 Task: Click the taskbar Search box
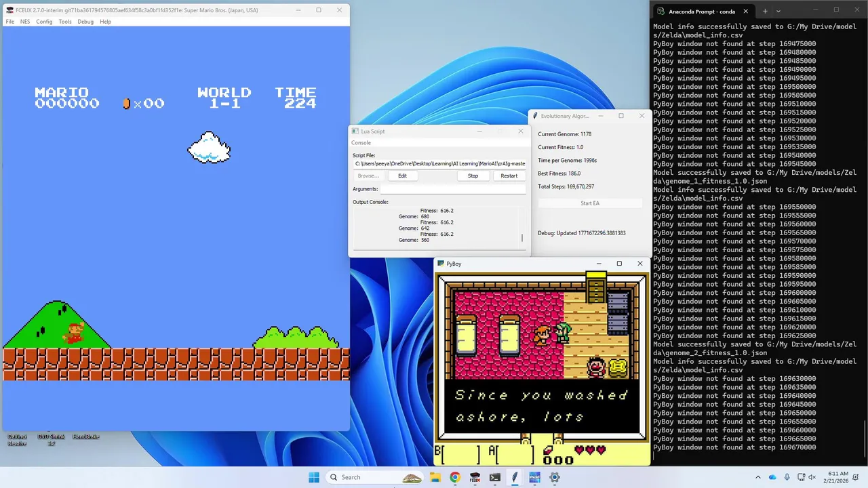[375, 477]
